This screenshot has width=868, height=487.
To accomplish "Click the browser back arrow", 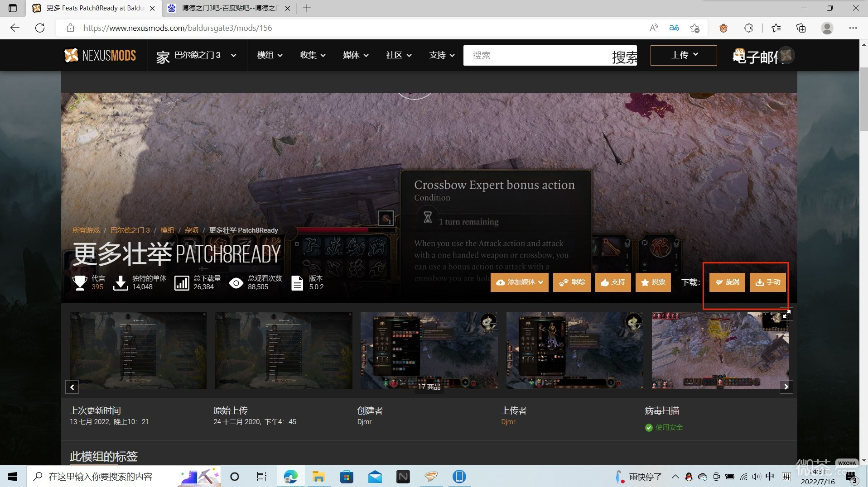I will point(15,28).
